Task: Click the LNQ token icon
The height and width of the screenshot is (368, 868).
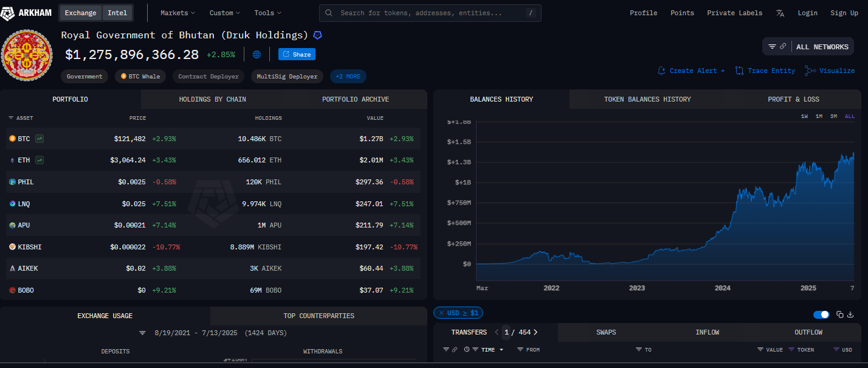Action: [12, 203]
